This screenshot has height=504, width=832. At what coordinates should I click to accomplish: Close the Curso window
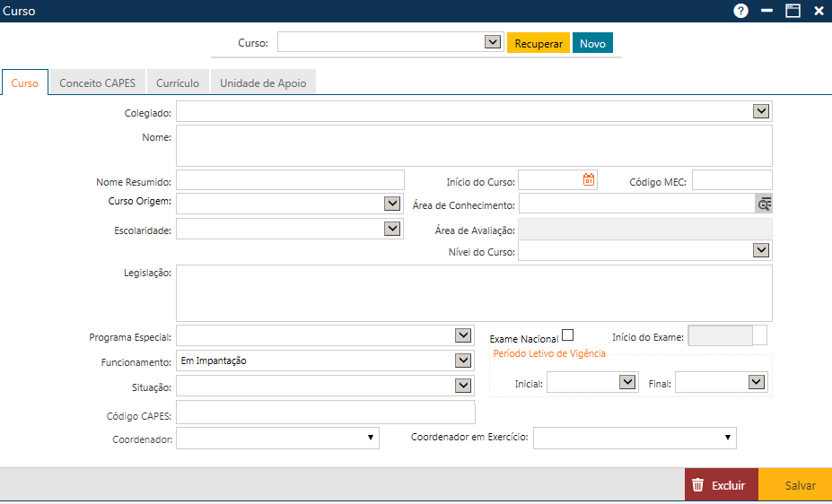point(819,11)
